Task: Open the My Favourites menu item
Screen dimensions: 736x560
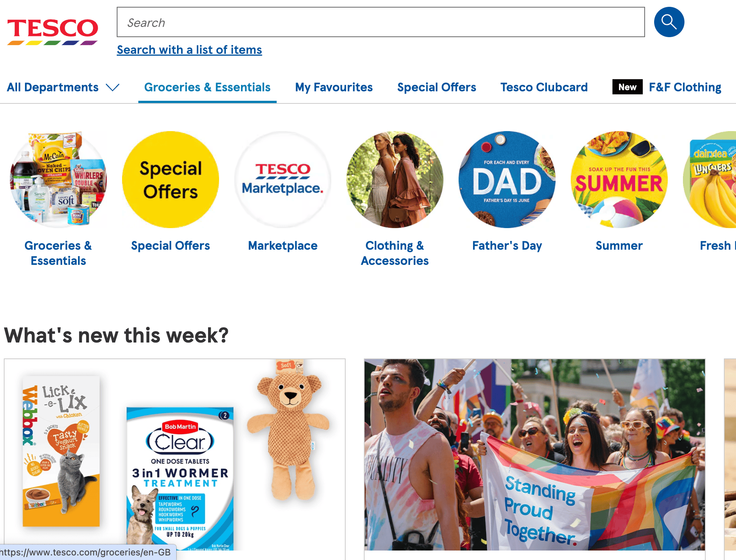Action: pyautogui.click(x=334, y=88)
